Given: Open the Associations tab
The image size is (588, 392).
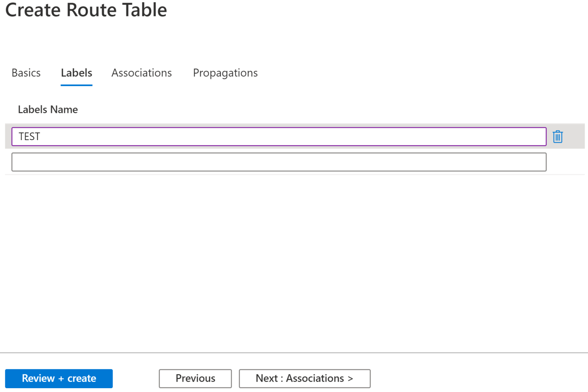Looking at the screenshot, I should tap(141, 73).
